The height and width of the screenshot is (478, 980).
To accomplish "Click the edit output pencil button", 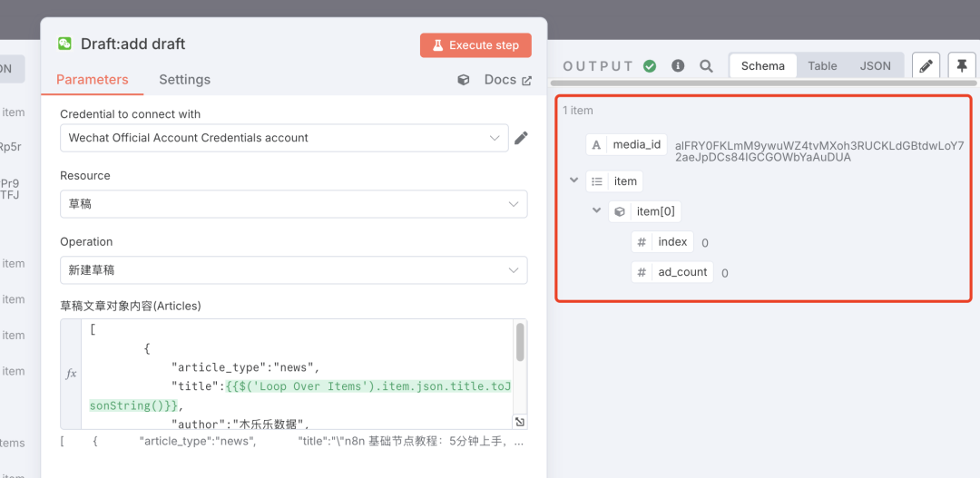I will click(x=926, y=65).
